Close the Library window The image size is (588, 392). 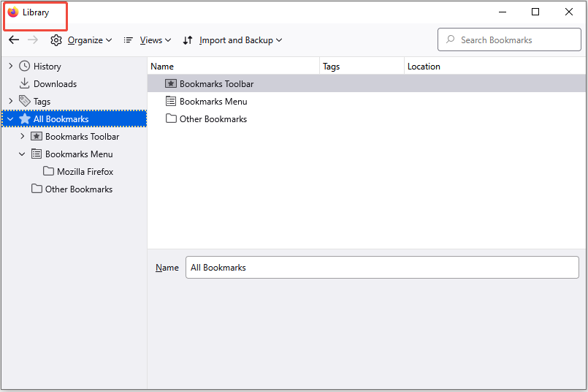569,12
